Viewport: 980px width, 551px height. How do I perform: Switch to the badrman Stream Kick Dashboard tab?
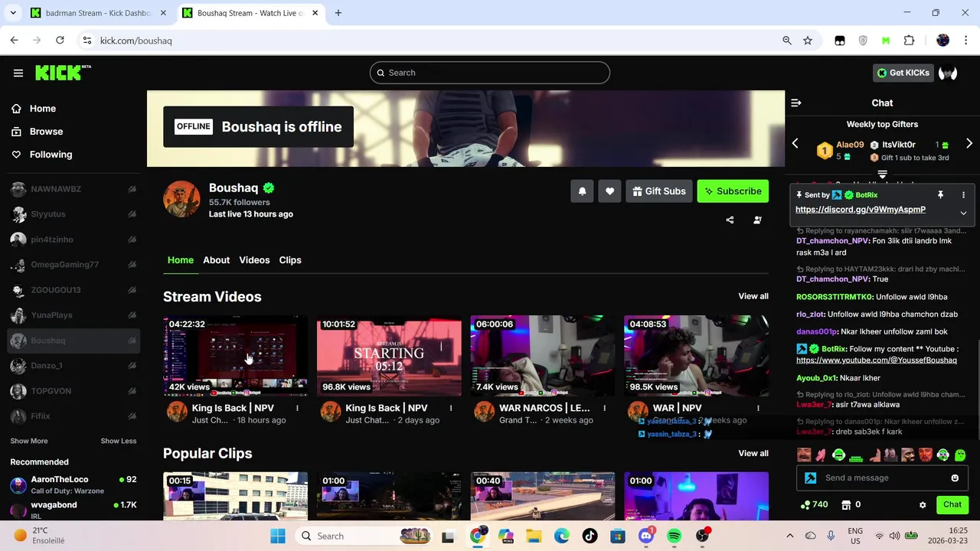[x=98, y=13]
